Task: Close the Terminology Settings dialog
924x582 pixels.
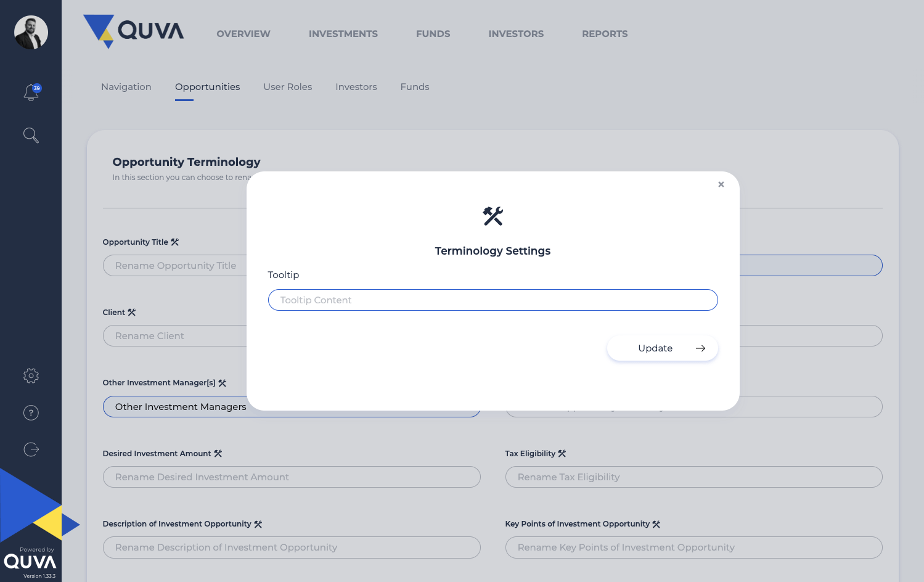Action: coord(721,184)
